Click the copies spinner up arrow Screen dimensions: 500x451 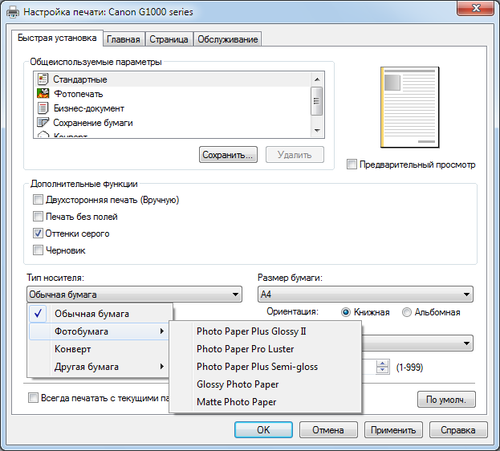(383, 364)
